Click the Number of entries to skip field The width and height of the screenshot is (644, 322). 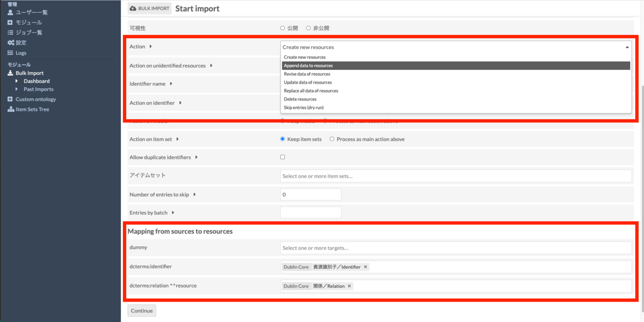coord(311,194)
